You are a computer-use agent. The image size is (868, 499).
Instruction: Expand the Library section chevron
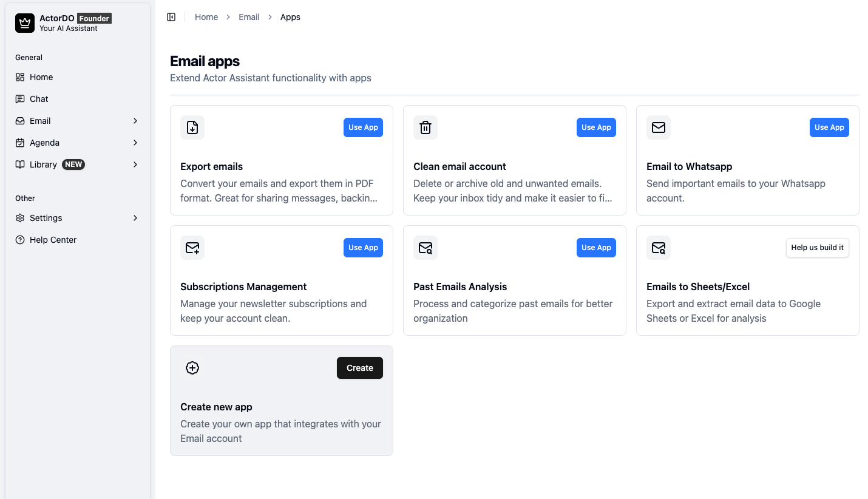click(135, 165)
